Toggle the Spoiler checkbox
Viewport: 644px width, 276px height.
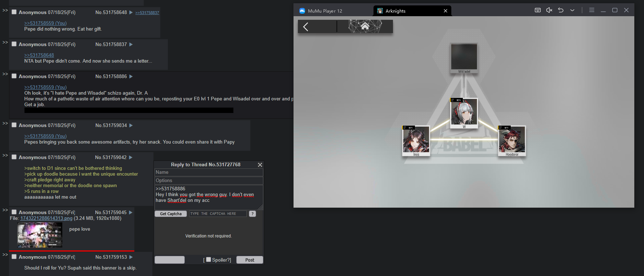(208, 259)
